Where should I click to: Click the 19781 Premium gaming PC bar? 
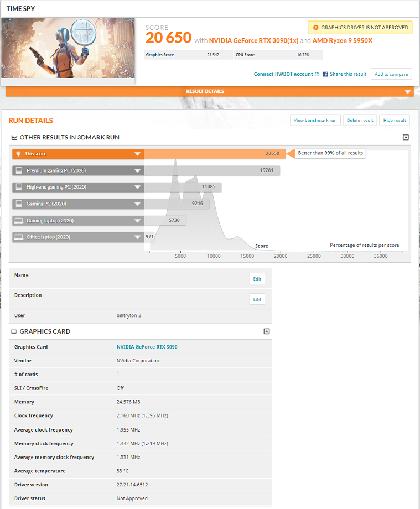coord(212,170)
